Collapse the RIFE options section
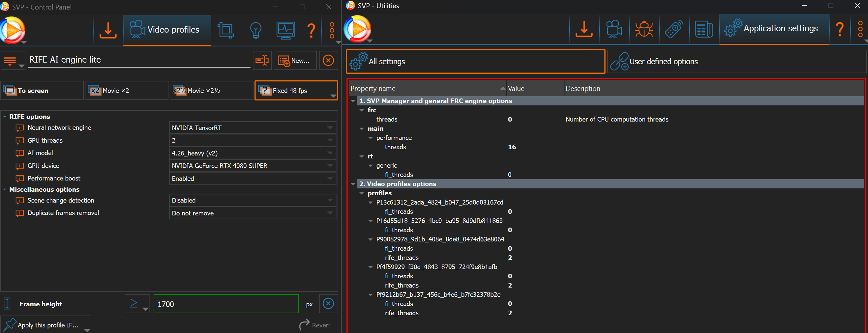The image size is (868, 333). click(x=5, y=117)
